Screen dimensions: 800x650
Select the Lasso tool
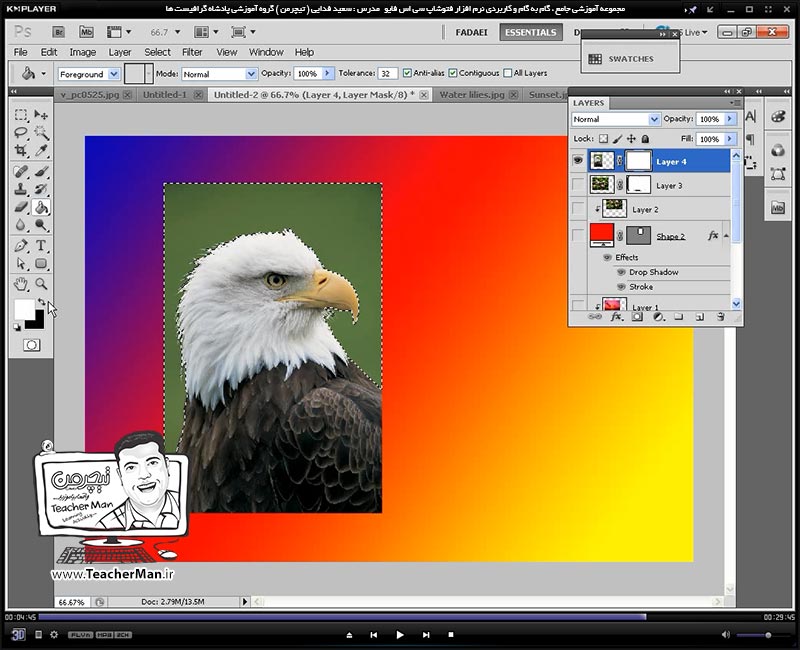click(21, 133)
